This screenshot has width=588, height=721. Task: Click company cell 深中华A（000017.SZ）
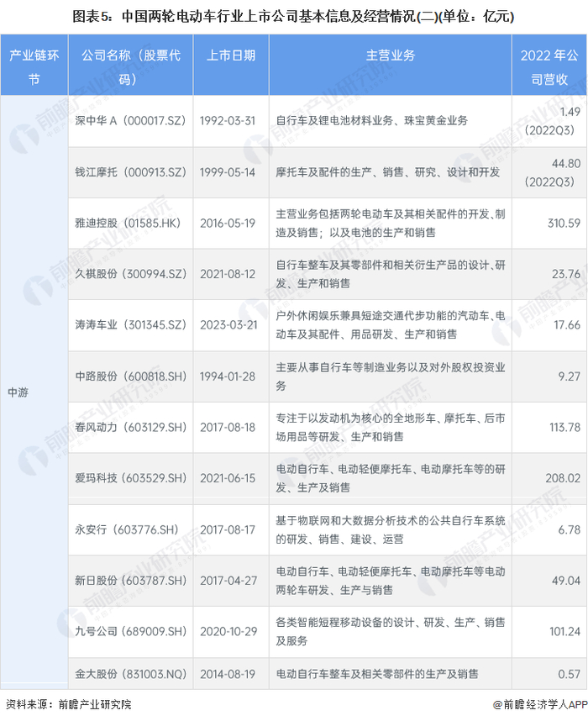130,121
